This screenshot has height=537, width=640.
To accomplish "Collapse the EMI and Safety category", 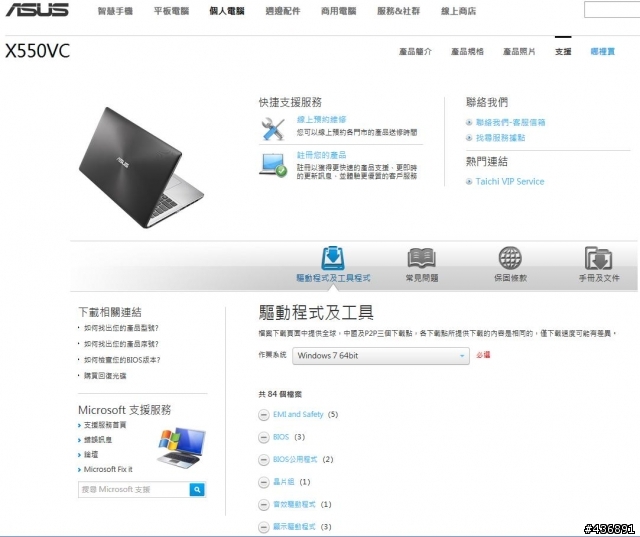I will pyautogui.click(x=264, y=415).
